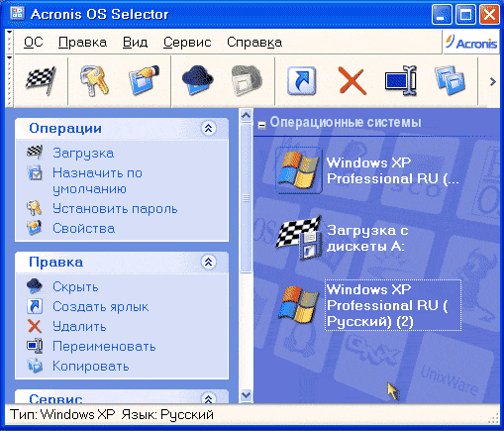
Task: Click Установить пароль link
Action: [x=115, y=209]
